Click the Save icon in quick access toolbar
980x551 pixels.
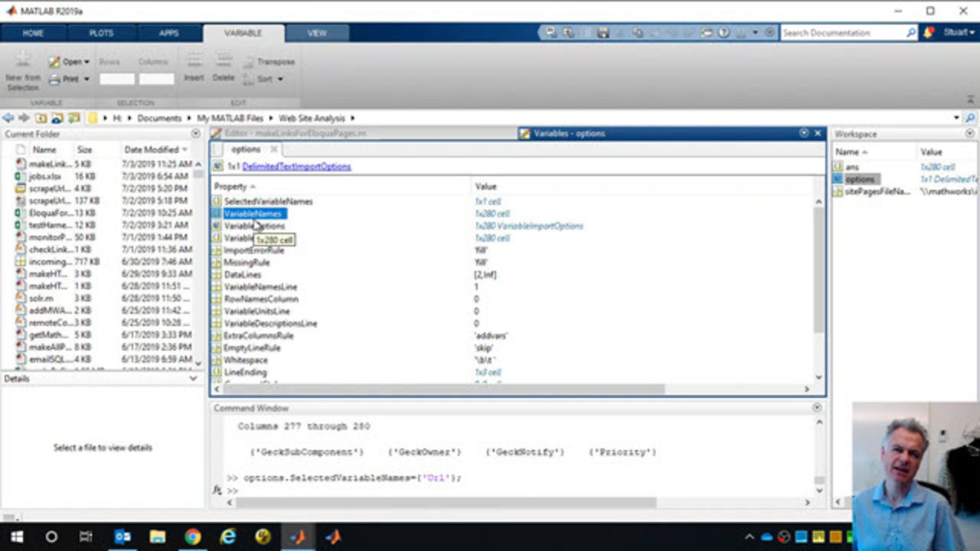(603, 33)
